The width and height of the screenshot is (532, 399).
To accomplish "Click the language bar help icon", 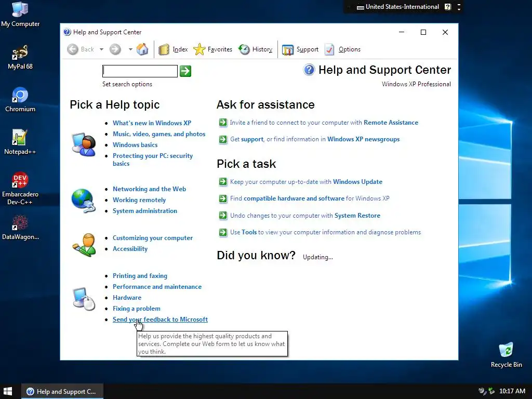I will click(x=448, y=7).
